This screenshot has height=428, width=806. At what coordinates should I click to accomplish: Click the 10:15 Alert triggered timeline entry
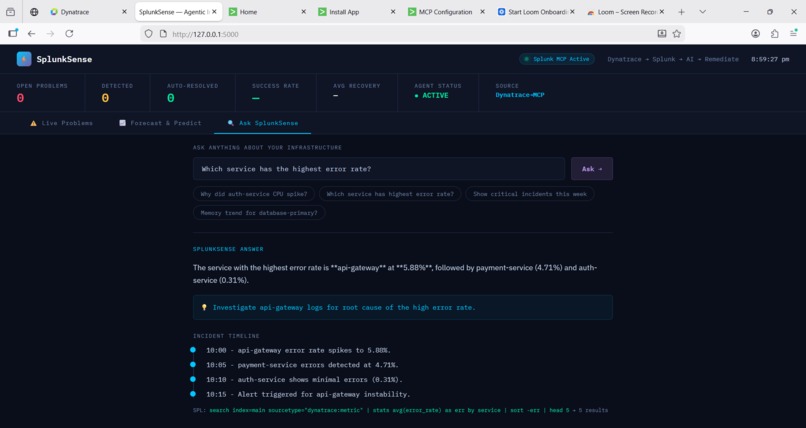(x=308, y=395)
